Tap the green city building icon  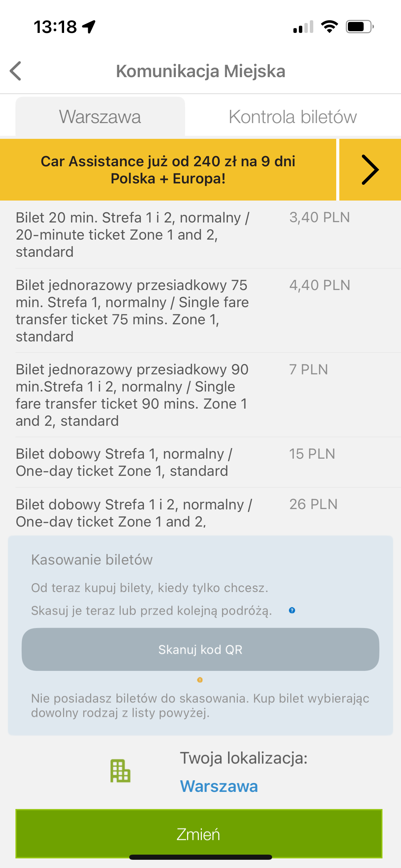(120, 771)
